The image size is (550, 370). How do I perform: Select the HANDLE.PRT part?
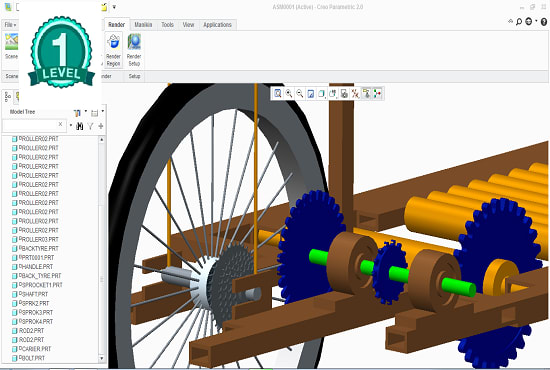click(x=36, y=267)
